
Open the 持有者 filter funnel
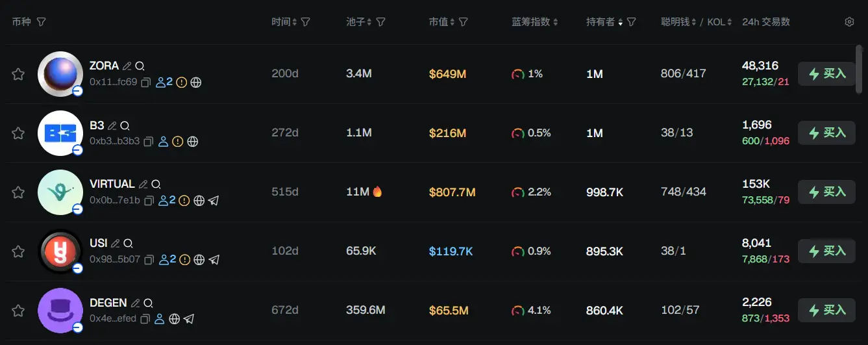coord(631,22)
